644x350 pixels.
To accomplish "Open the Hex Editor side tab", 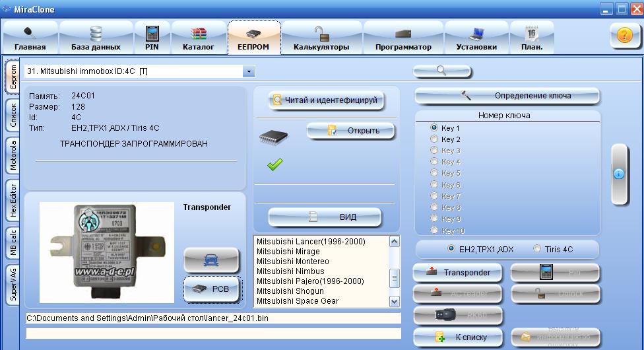I will [13, 200].
